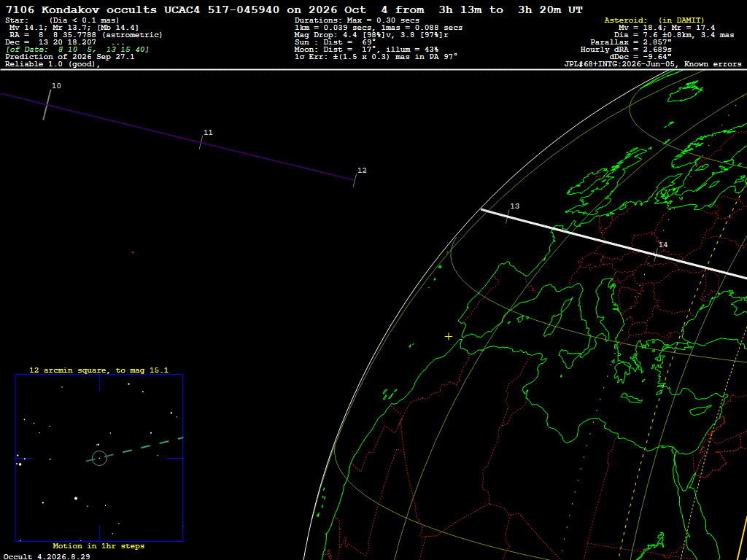Viewport: 747px width, 560px height.
Task: Click the 'Prediction of 2026 Sep 27.1' text
Action: (69, 57)
